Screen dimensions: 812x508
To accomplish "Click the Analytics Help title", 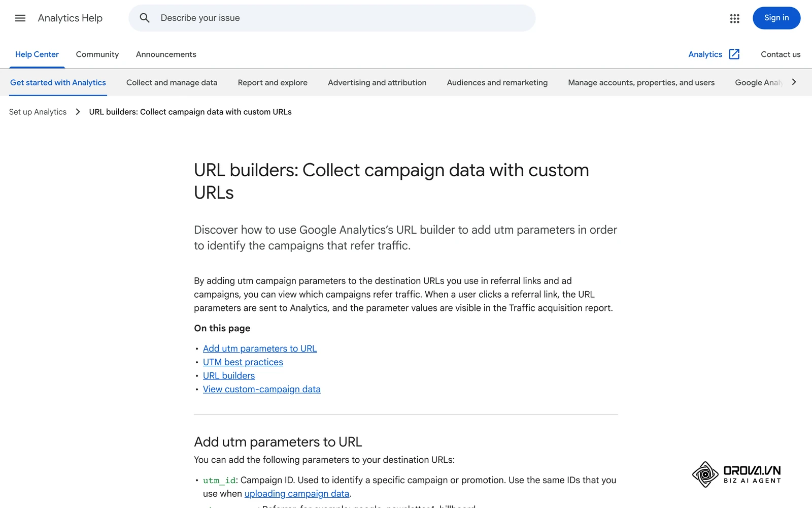I will coord(70,18).
